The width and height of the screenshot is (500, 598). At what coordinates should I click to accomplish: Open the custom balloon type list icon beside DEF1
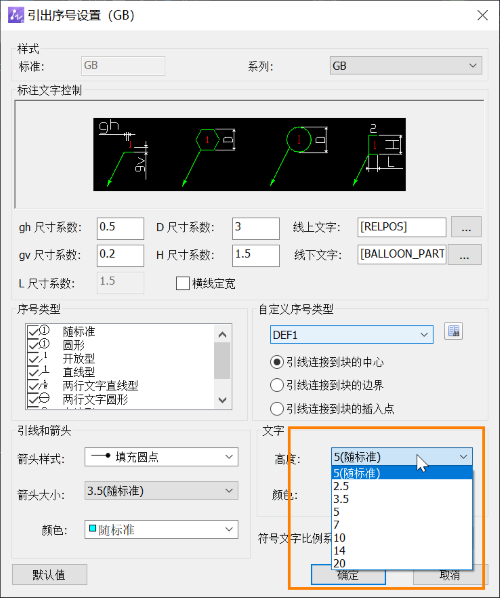453,331
